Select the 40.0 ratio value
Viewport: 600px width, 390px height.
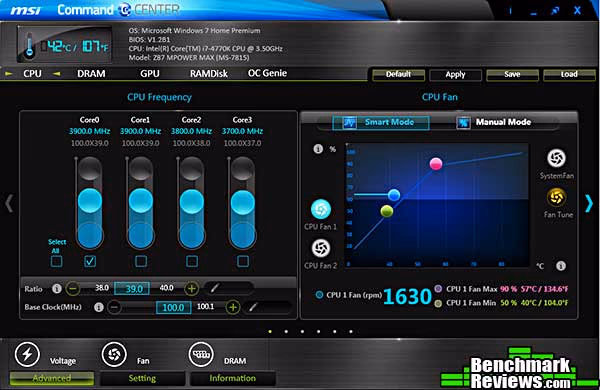tap(166, 287)
